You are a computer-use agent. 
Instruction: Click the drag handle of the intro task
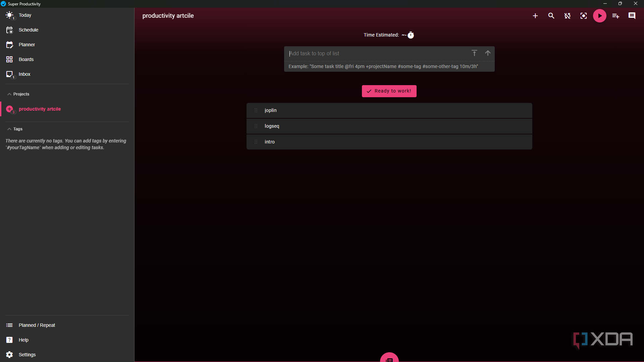coord(256,142)
